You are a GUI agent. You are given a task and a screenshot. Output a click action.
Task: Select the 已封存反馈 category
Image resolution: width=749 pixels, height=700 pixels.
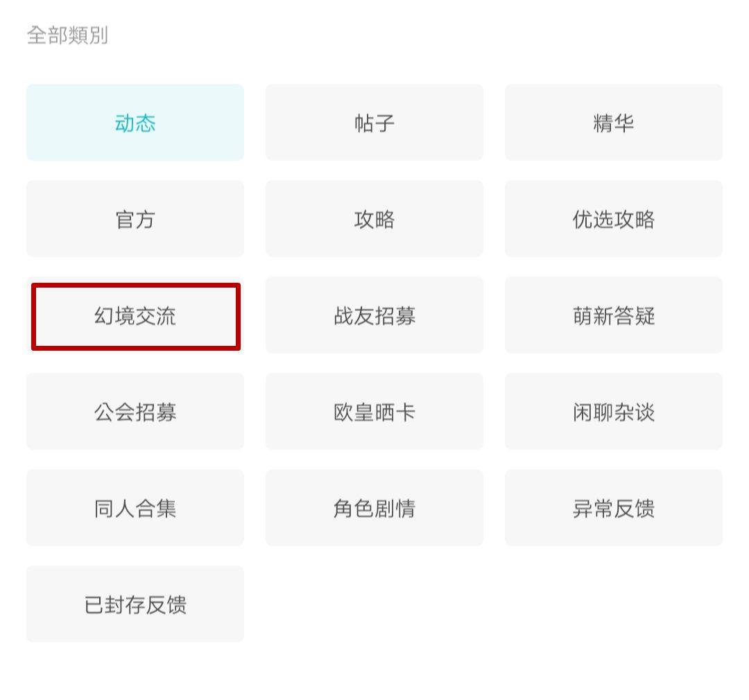[135, 604]
